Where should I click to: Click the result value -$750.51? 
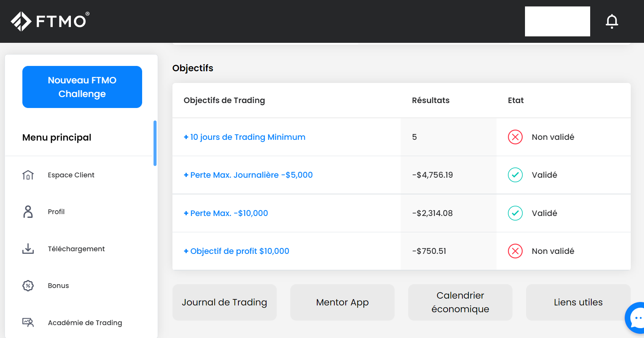pyautogui.click(x=429, y=251)
